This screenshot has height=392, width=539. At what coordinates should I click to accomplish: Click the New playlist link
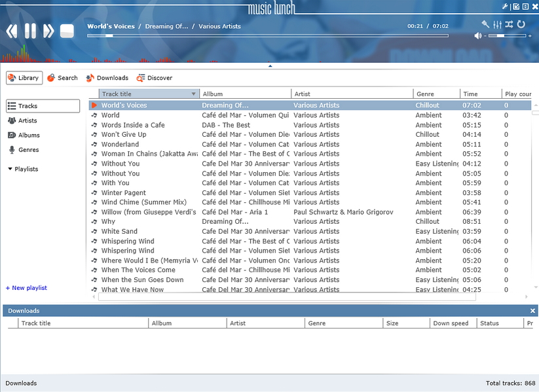tap(26, 288)
